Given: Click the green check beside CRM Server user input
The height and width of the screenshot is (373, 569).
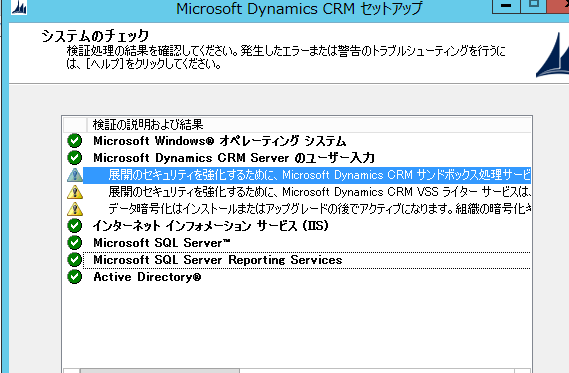Looking at the screenshot, I should [x=75, y=158].
